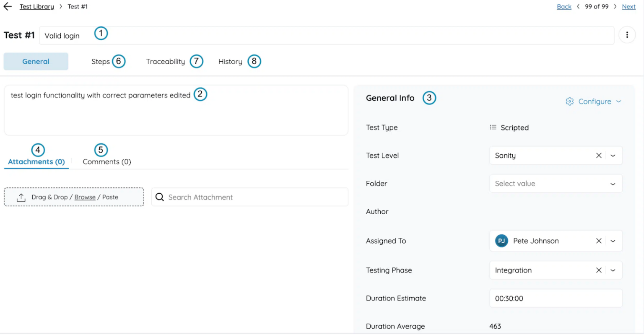
Task: Remove Pete Johnson from Assigned To
Action: point(599,241)
